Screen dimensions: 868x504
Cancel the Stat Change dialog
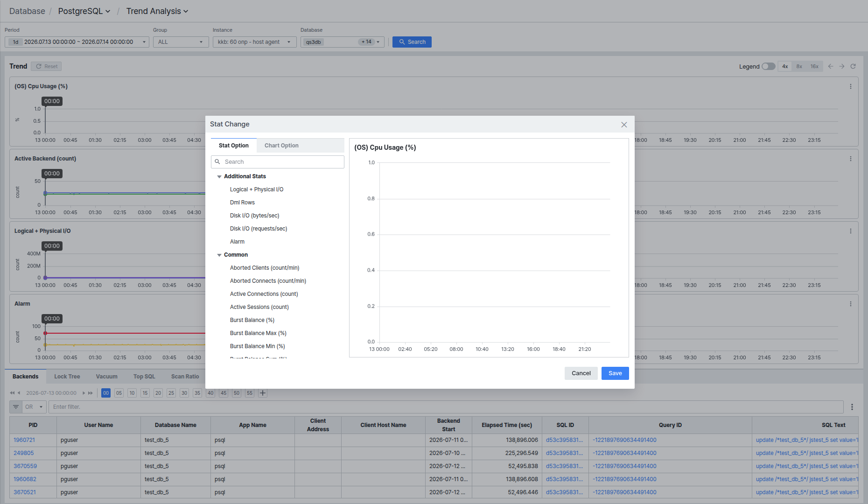tap(581, 373)
